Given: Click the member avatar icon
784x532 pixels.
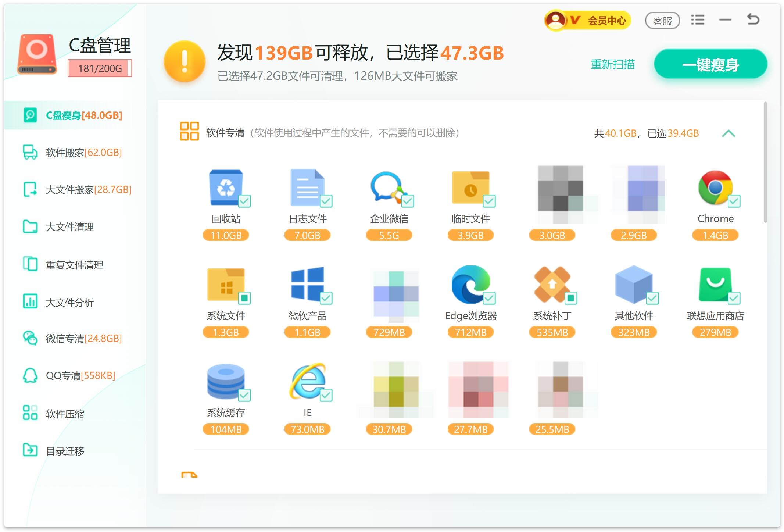Looking at the screenshot, I should (x=556, y=20).
